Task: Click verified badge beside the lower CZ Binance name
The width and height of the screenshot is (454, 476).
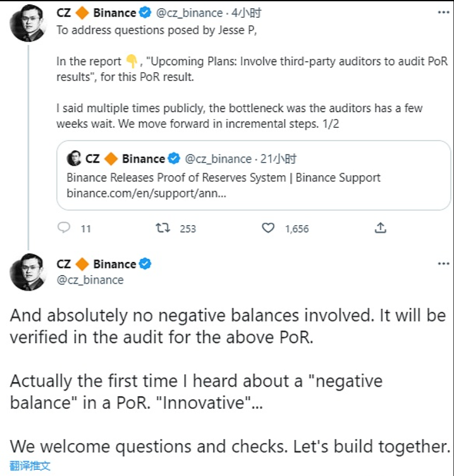Action: (x=145, y=264)
